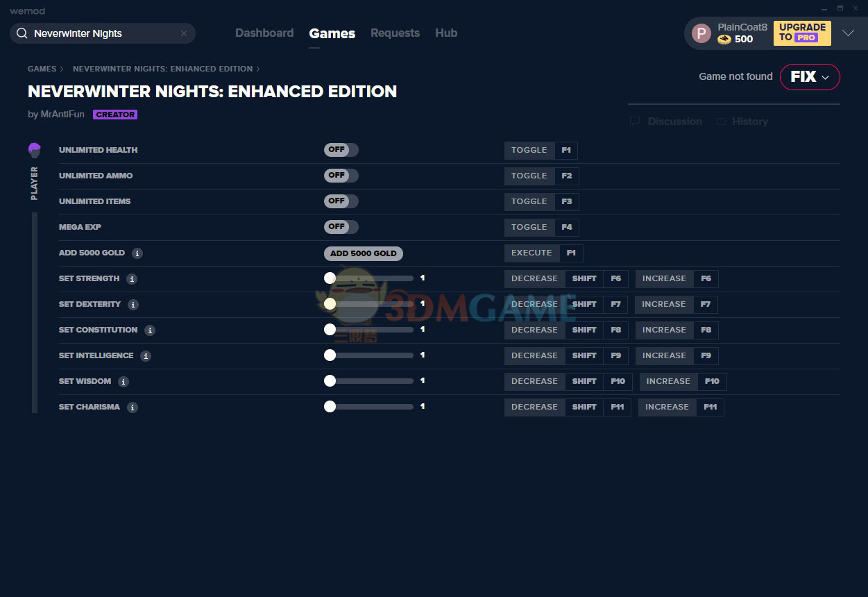Switch to the Dashboard tab
868x597 pixels.
point(264,33)
